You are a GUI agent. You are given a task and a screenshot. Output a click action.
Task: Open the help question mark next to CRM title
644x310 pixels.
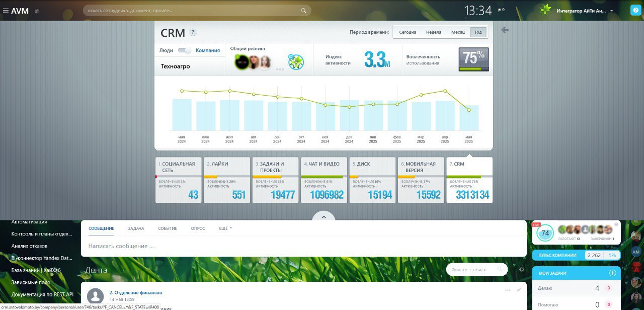(193, 32)
